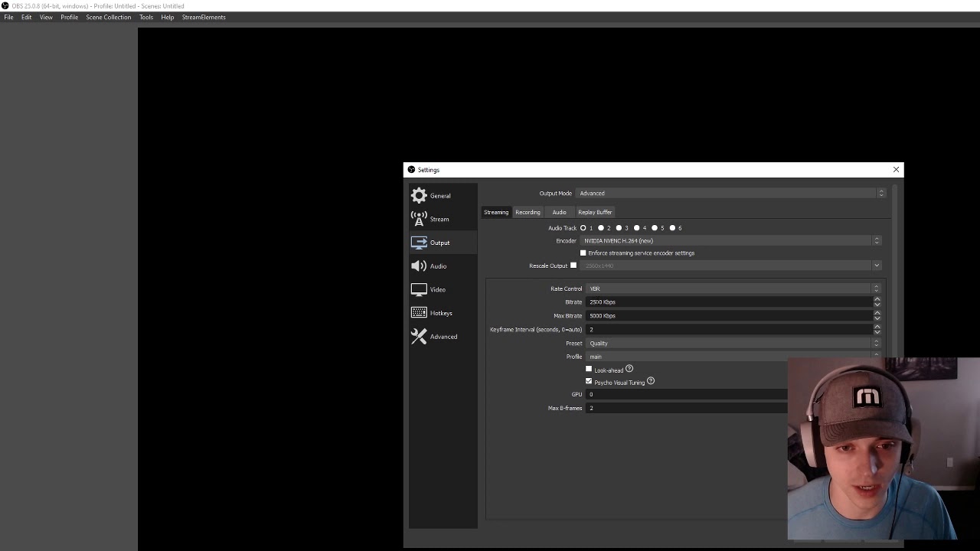Image resolution: width=980 pixels, height=551 pixels.
Task: Open the StreamElements menu
Action: pyautogui.click(x=204, y=17)
